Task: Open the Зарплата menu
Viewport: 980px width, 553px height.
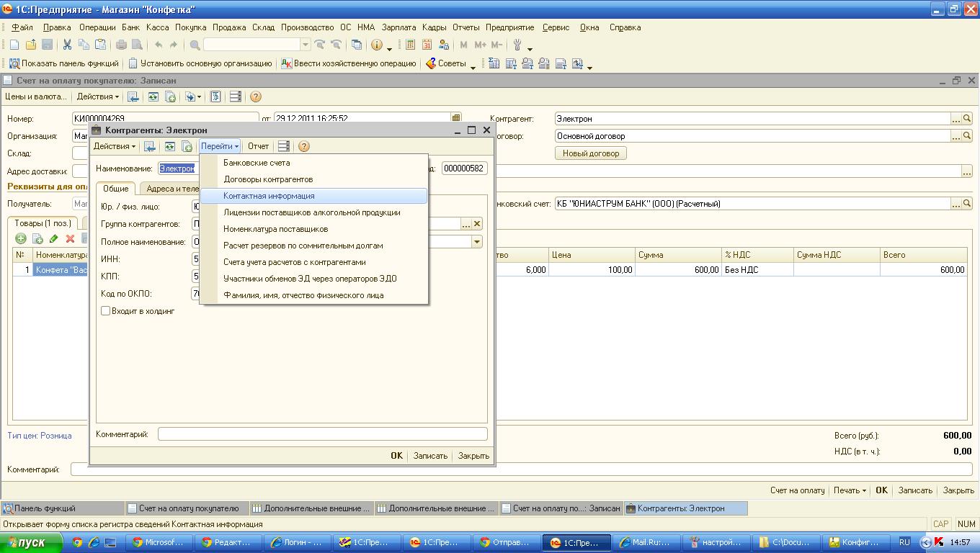Action: coord(398,27)
